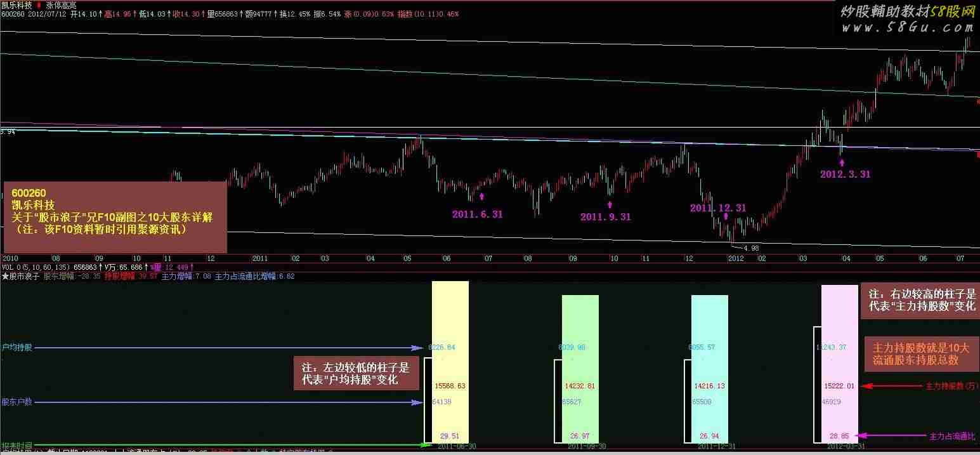Click the value 15222.01 in the pink bar

point(840,386)
